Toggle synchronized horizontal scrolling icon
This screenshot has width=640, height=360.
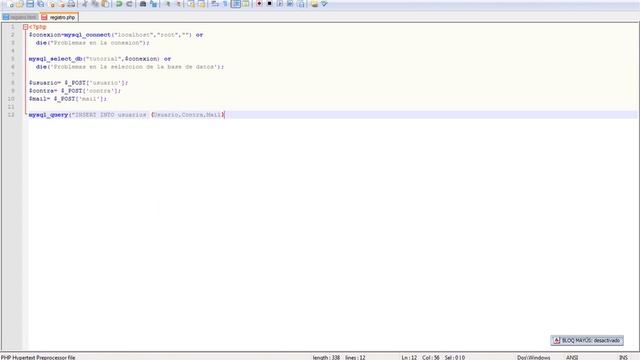pyautogui.click(x=202, y=4)
